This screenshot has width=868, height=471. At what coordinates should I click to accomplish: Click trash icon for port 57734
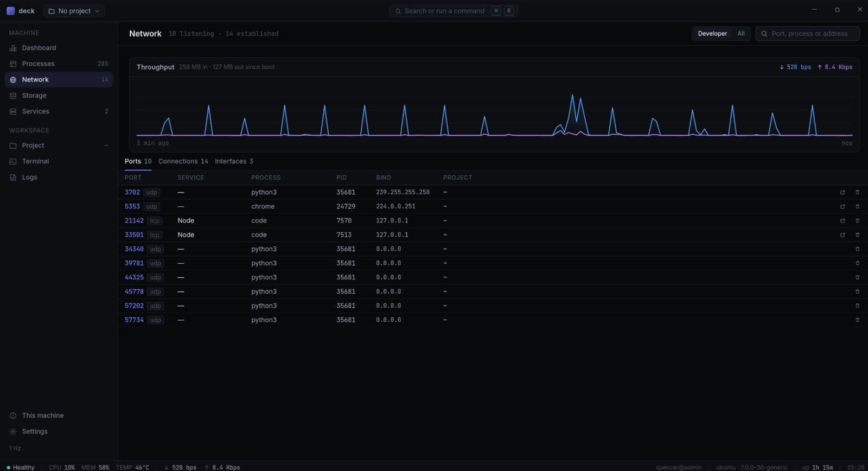(x=858, y=320)
